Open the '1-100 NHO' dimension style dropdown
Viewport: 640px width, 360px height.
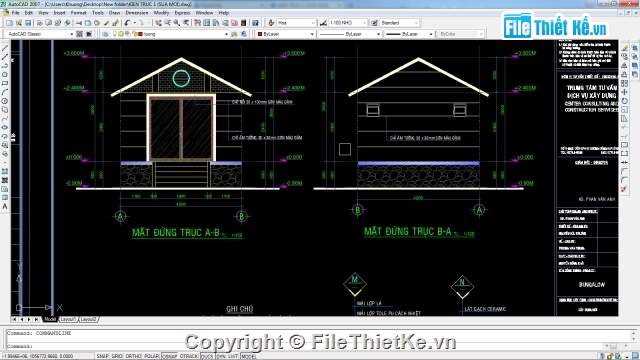(x=348, y=23)
